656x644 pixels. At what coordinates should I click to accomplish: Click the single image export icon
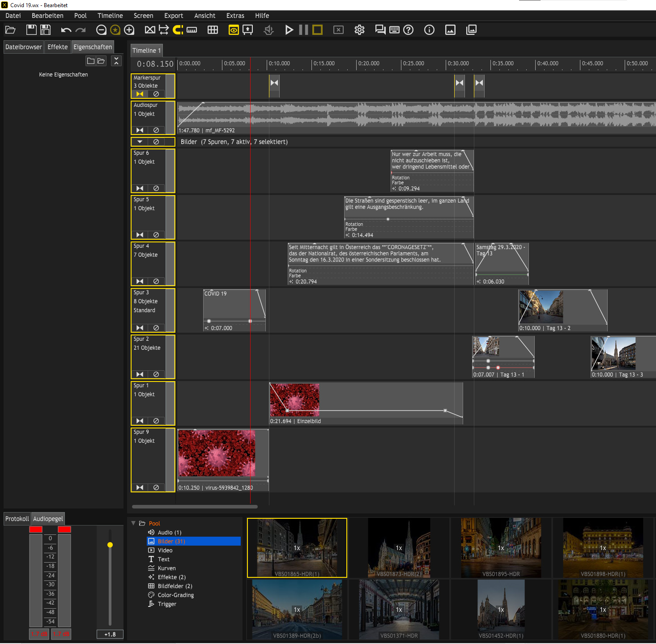450,30
